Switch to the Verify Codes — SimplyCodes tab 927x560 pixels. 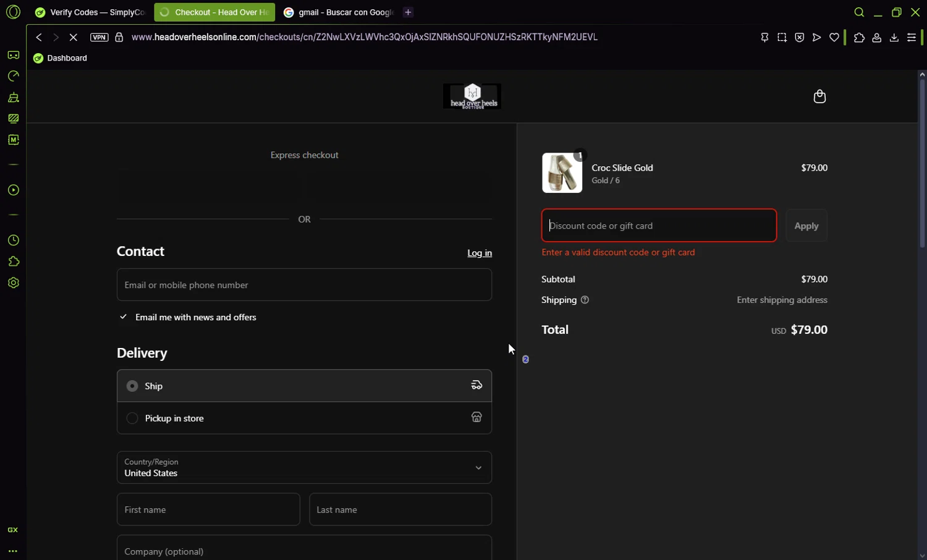point(90,12)
